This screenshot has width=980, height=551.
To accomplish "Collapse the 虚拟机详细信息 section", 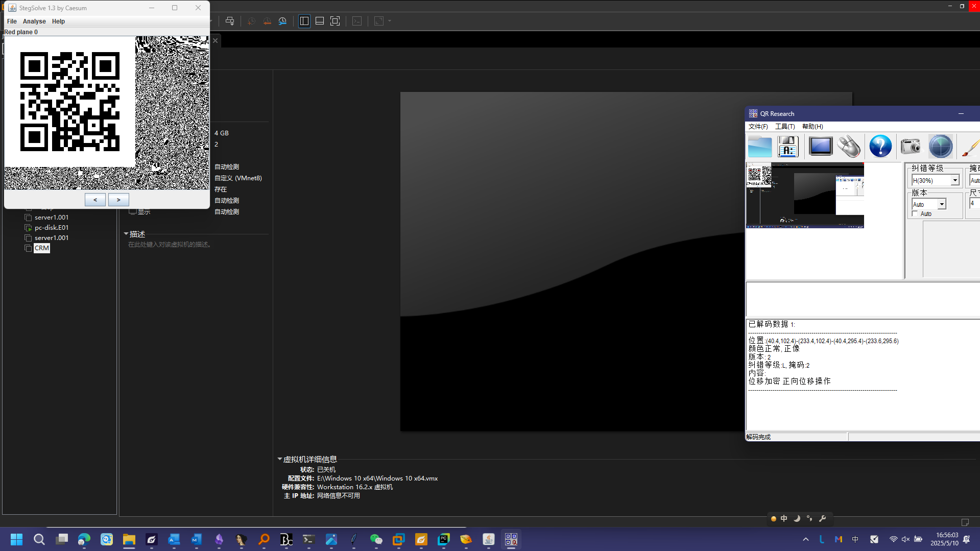I will [279, 459].
